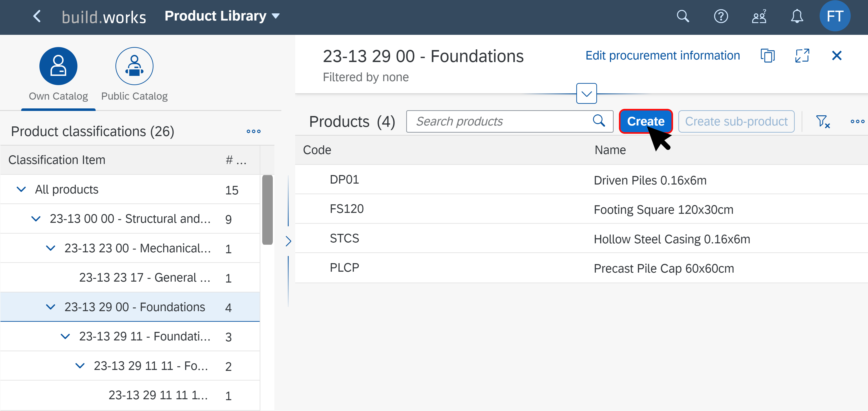Select the 23-13 29 11 11 1... row
868x411 pixels.
pos(130,395)
